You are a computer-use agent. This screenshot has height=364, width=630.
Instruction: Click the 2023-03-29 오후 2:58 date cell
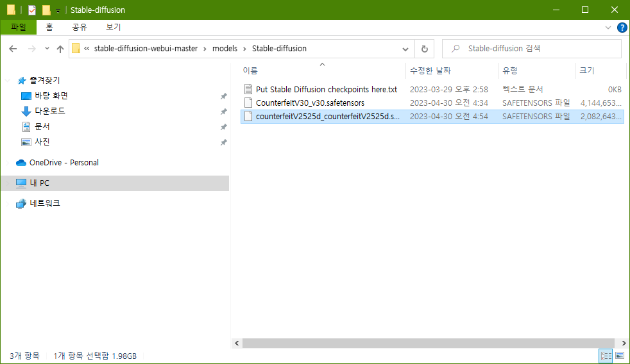449,89
